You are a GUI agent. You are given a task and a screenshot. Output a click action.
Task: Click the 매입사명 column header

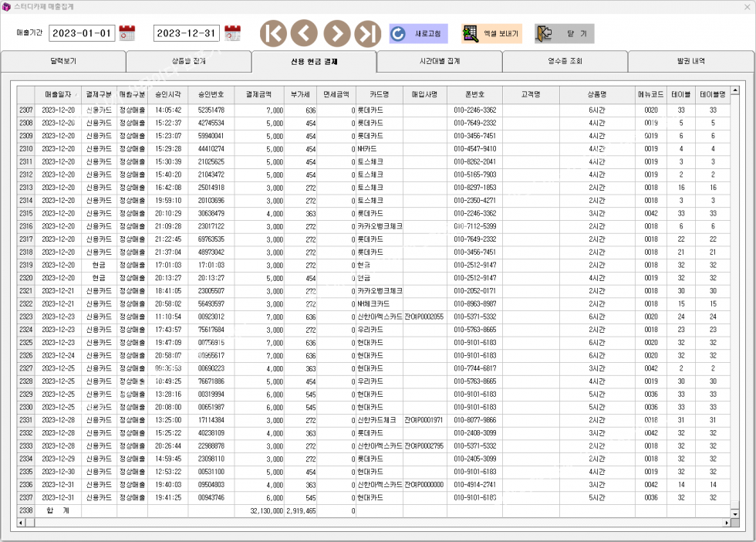[x=425, y=95]
